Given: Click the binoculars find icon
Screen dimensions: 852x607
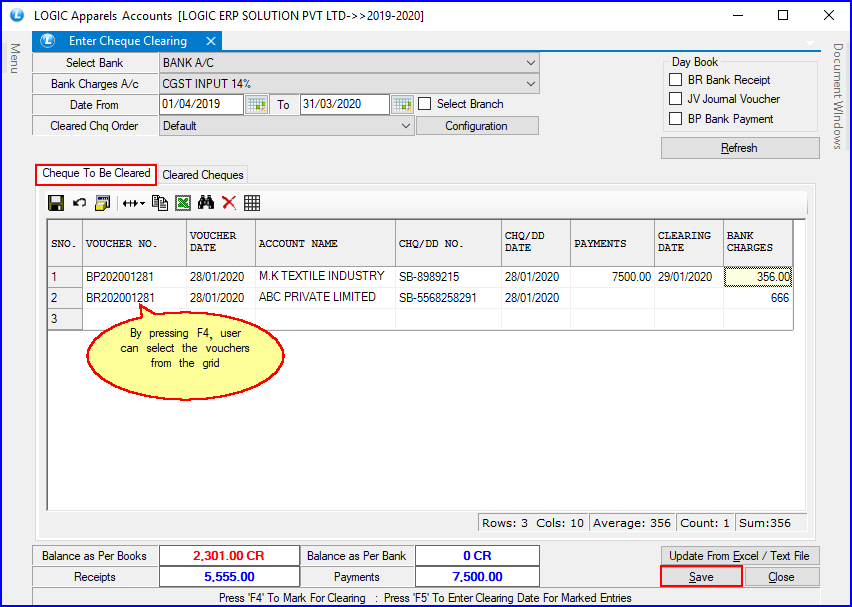Looking at the screenshot, I should pyautogui.click(x=206, y=203).
